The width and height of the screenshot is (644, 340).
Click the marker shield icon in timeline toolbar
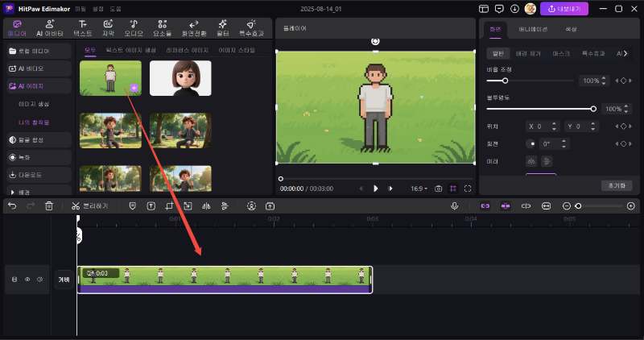pyautogui.click(x=132, y=206)
